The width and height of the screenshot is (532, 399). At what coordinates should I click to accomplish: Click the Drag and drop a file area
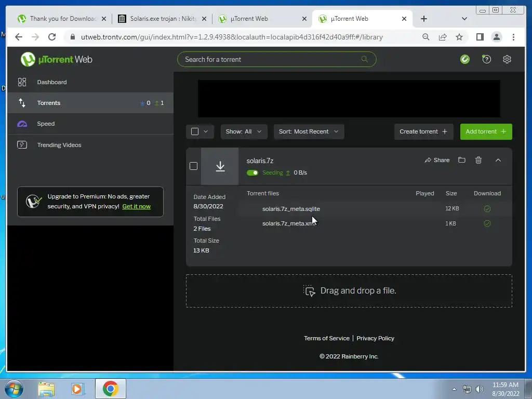pos(349,291)
